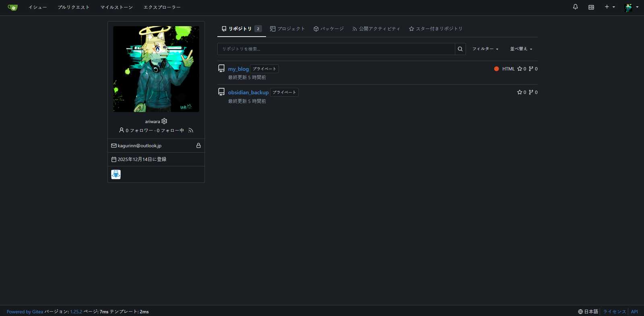Open the obsidian_backup repository link
The height and width of the screenshot is (316, 644).
pos(248,92)
